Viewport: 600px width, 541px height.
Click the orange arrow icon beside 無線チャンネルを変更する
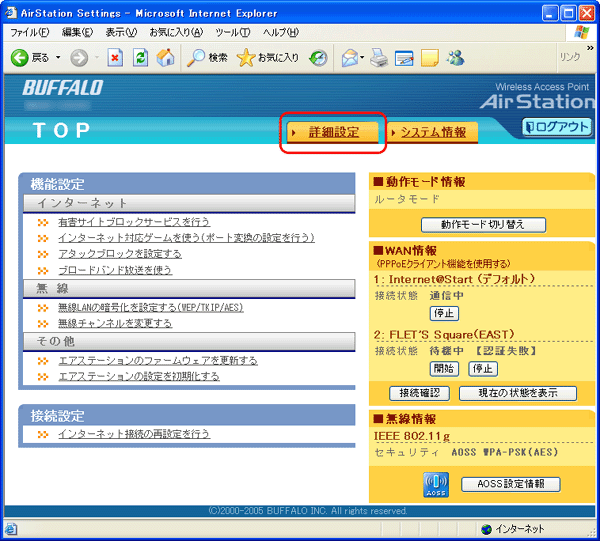point(43,324)
